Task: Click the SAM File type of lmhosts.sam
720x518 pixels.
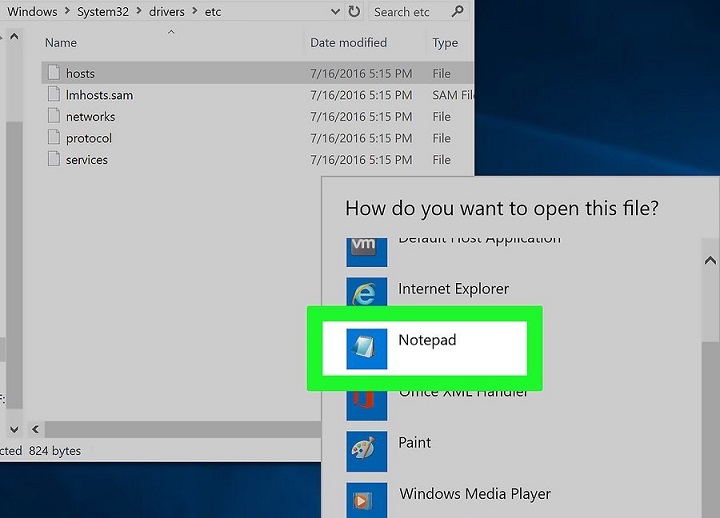Action: [x=453, y=95]
